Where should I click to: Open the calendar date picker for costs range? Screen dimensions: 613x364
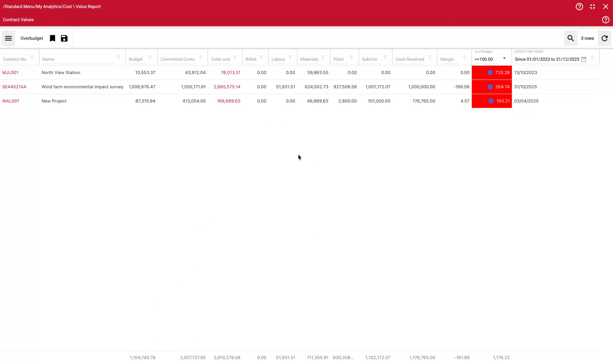584,59
